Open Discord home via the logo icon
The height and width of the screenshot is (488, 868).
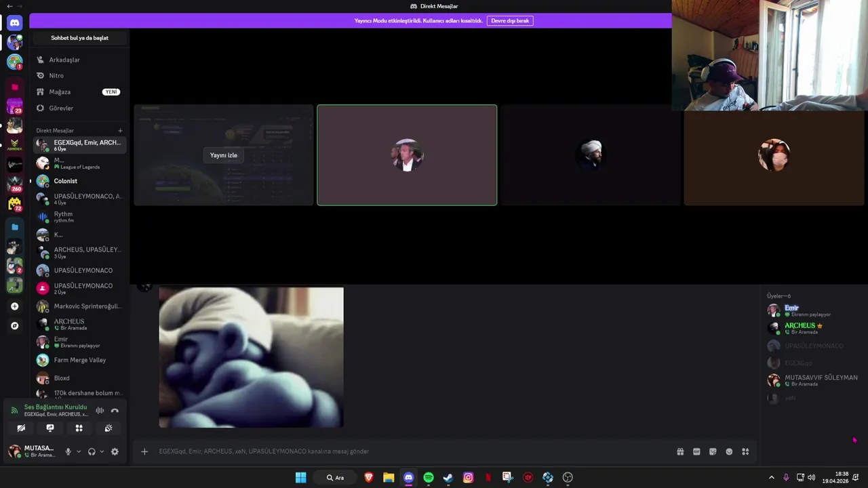(14, 23)
